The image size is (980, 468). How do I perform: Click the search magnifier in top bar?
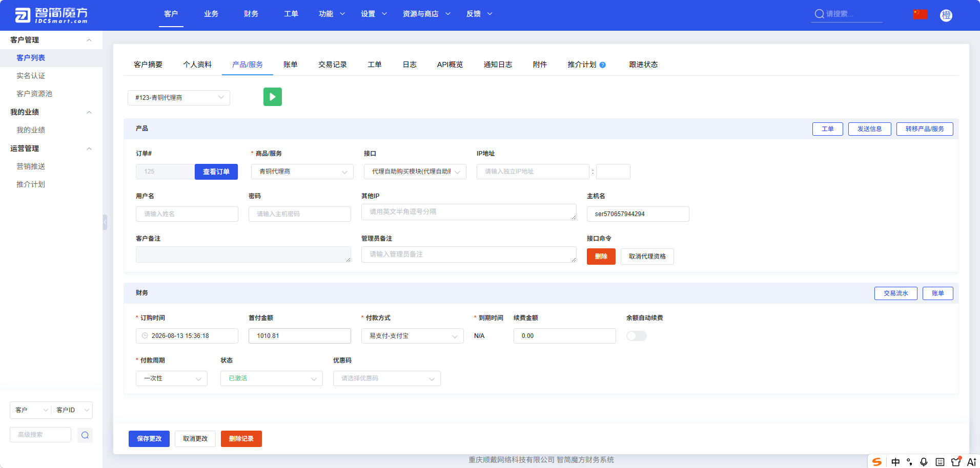pyautogui.click(x=820, y=14)
